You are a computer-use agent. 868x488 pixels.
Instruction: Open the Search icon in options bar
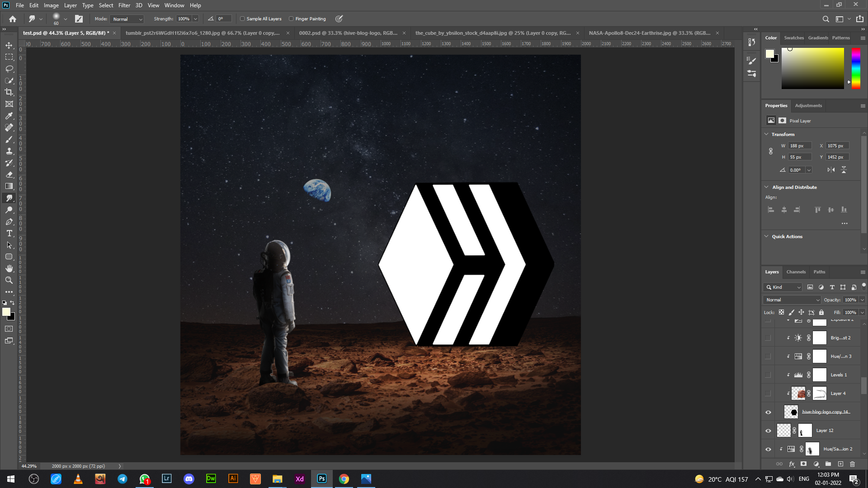click(x=826, y=19)
